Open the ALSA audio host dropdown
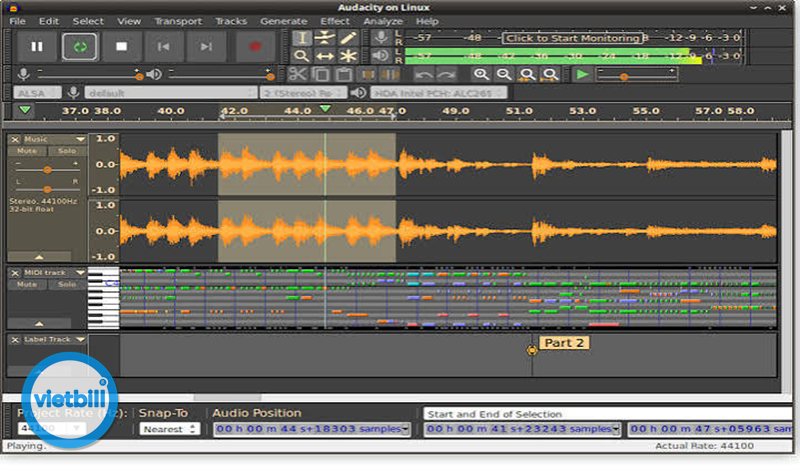This screenshot has width=800, height=471. coord(36,93)
